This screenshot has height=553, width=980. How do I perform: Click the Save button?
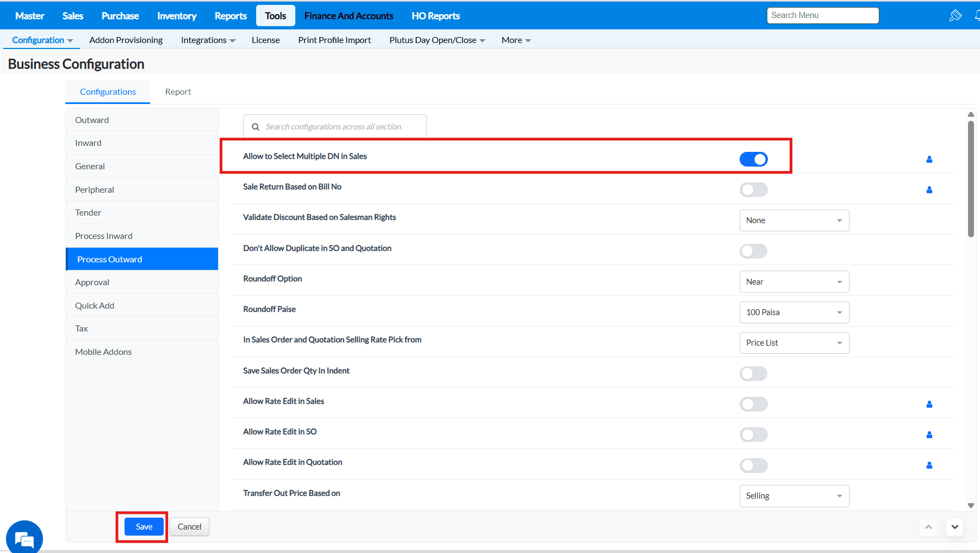(x=144, y=527)
